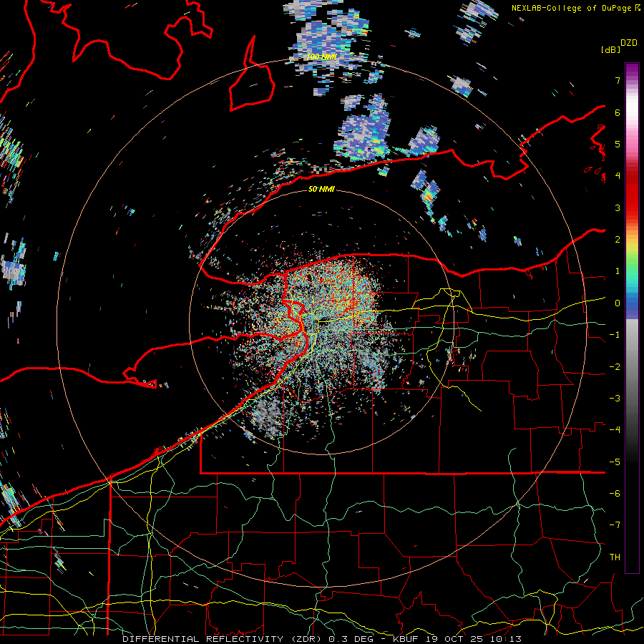Viewport: 644px width, 644px height.
Task: Click the 7 value on the color scale
Action: click(x=618, y=80)
